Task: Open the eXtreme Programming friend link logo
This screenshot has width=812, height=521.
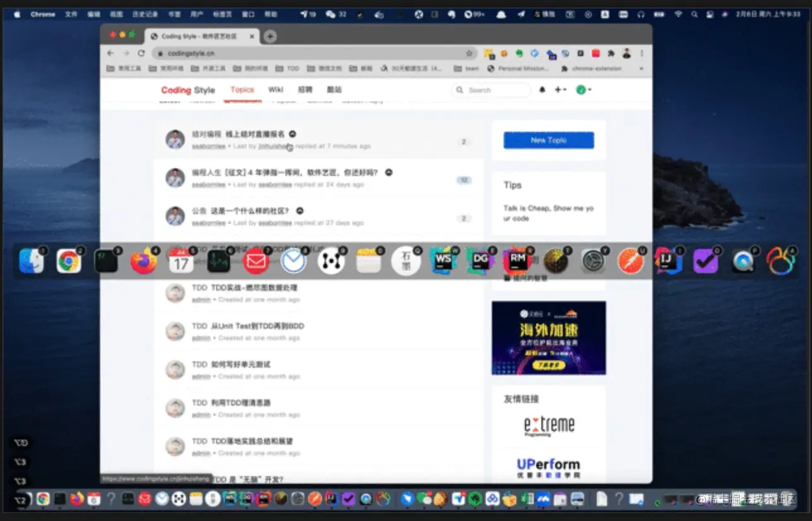Action: click(549, 426)
